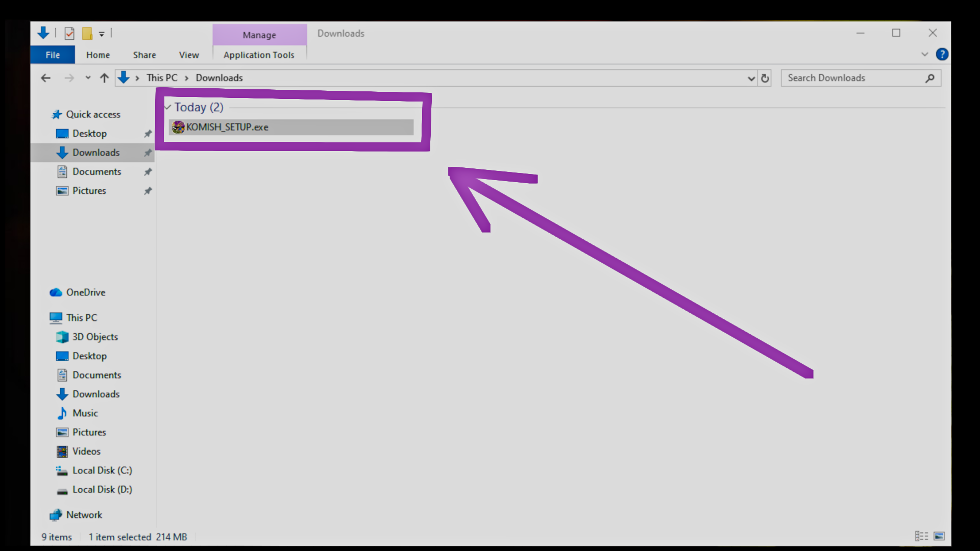Viewport: 980px width, 551px height.
Task: Open pinned Desktop under Quick access
Action: (x=89, y=134)
